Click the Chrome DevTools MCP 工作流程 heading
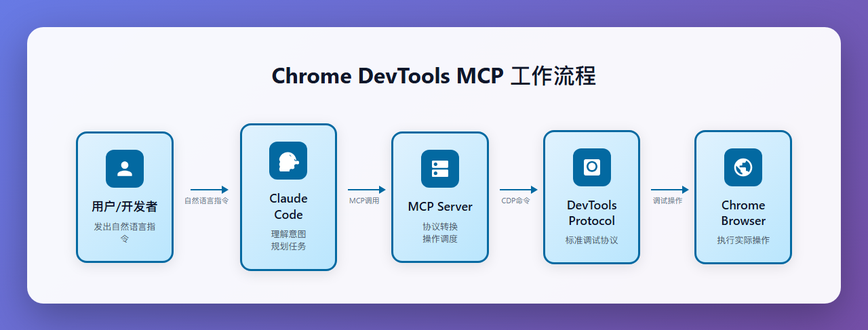The image size is (868, 330). point(434,76)
